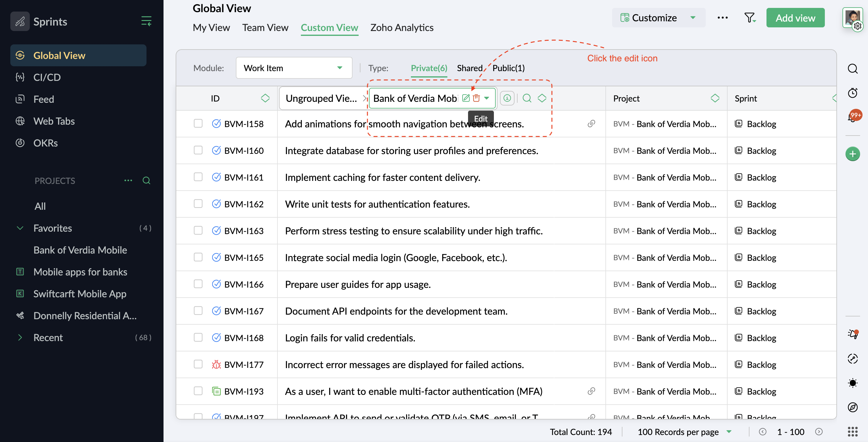
Task: Check the box for BVM-I167
Action: click(198, 310)
